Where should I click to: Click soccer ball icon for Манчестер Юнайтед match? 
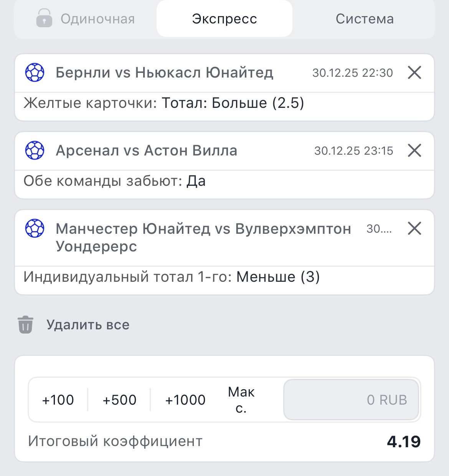coord(35,228)
